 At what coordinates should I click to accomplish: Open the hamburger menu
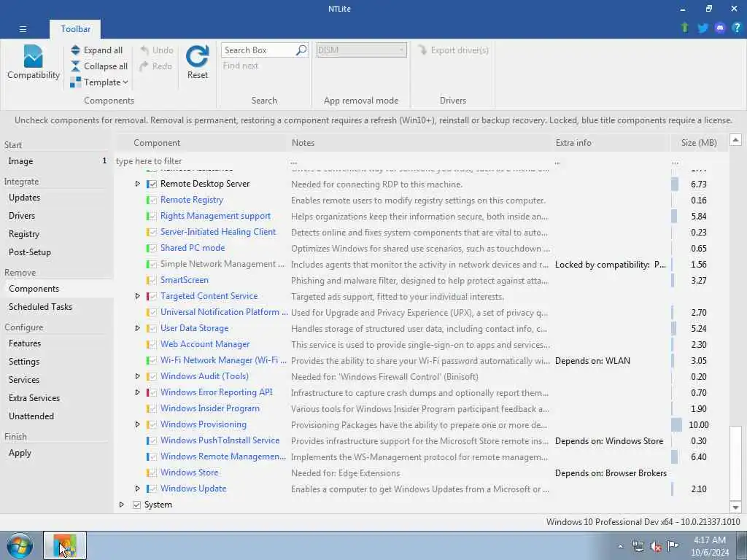pyautogui.click(x=23, y=29)
